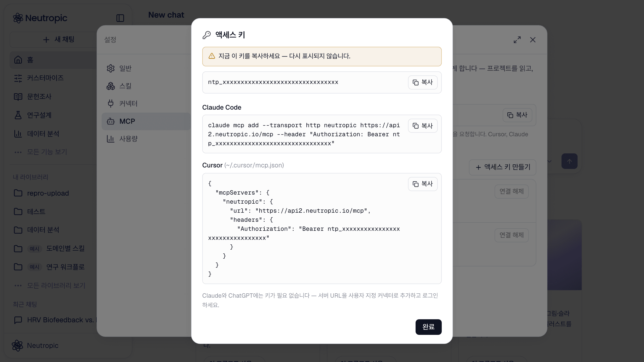Click the send arrow button in chat
This screenshot has width=644, height=362.
569,161
